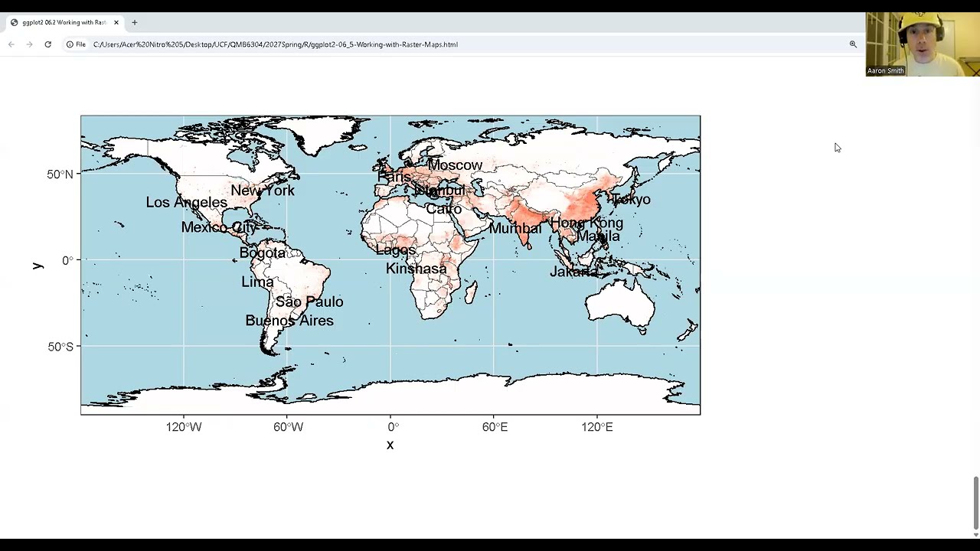Image resolution: width=980 pixels, height=551 pixels.
Task: Click the 50°N latitude axis label
Action: point(60,174)
